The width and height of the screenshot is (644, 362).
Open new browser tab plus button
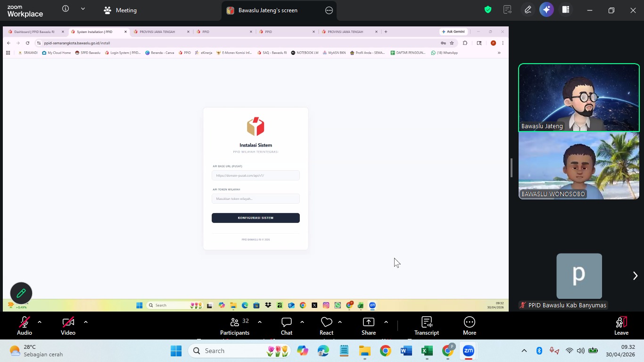coord(386,32)
